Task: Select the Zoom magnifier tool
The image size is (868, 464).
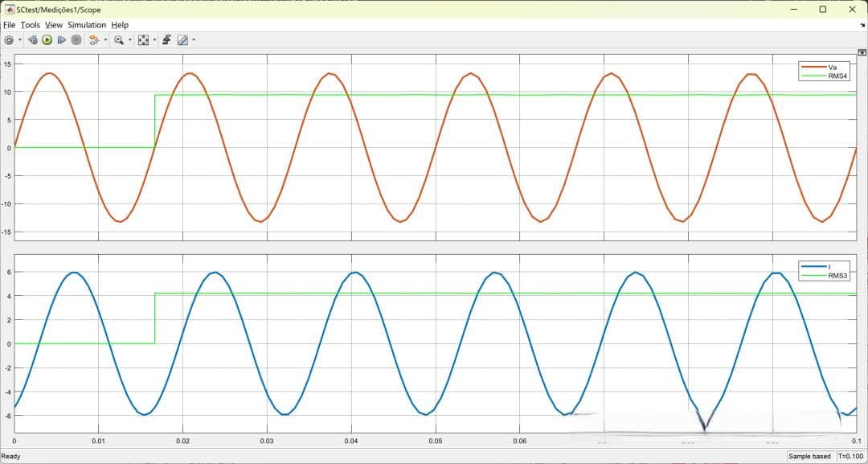Action: [x=118, y=40]
